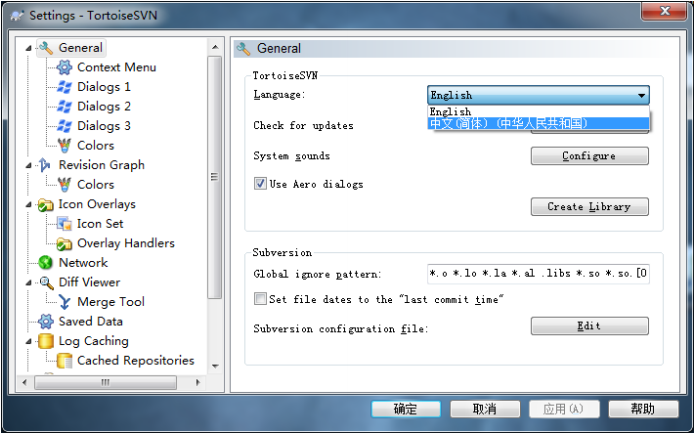Viewport: 695px width, 434px height.
Task: Click Edit for Subversion configuration file
Action: (x=590, y=326)
